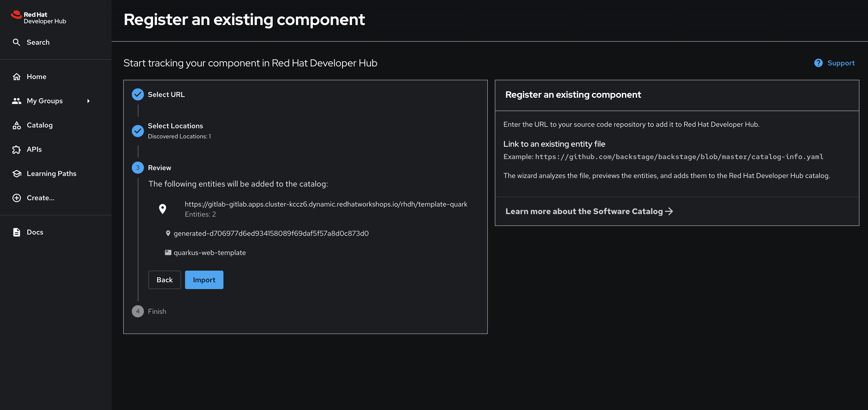Go to Home page

(36, 76)
